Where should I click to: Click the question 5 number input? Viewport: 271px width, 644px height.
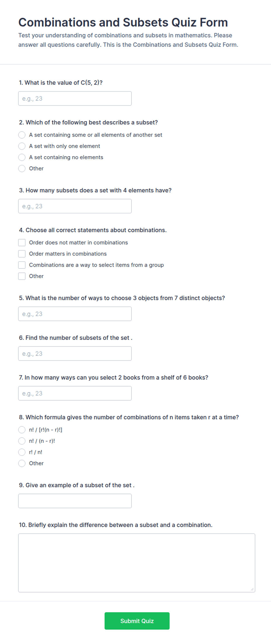(75, 314)
